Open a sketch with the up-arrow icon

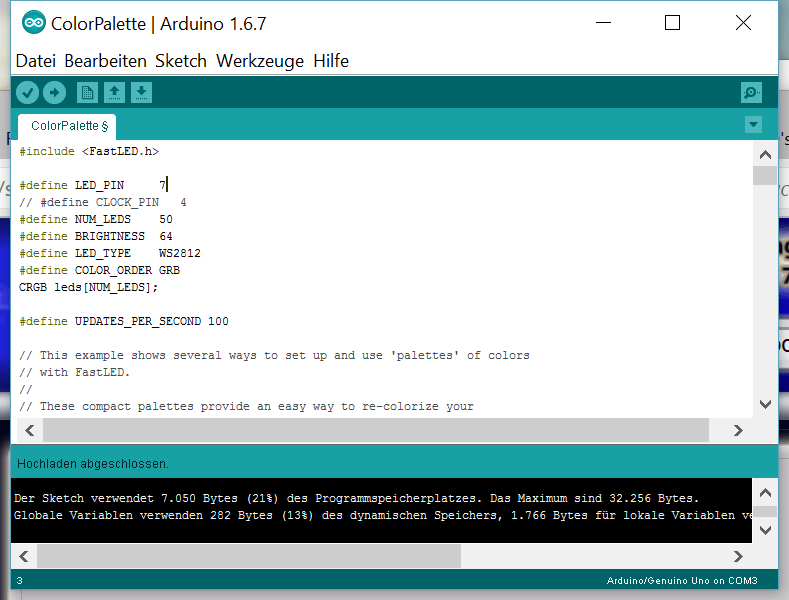(114, 93)
